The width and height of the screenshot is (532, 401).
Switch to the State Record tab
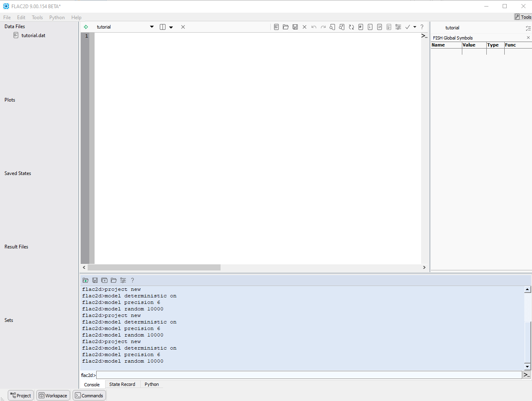(122, 384)
